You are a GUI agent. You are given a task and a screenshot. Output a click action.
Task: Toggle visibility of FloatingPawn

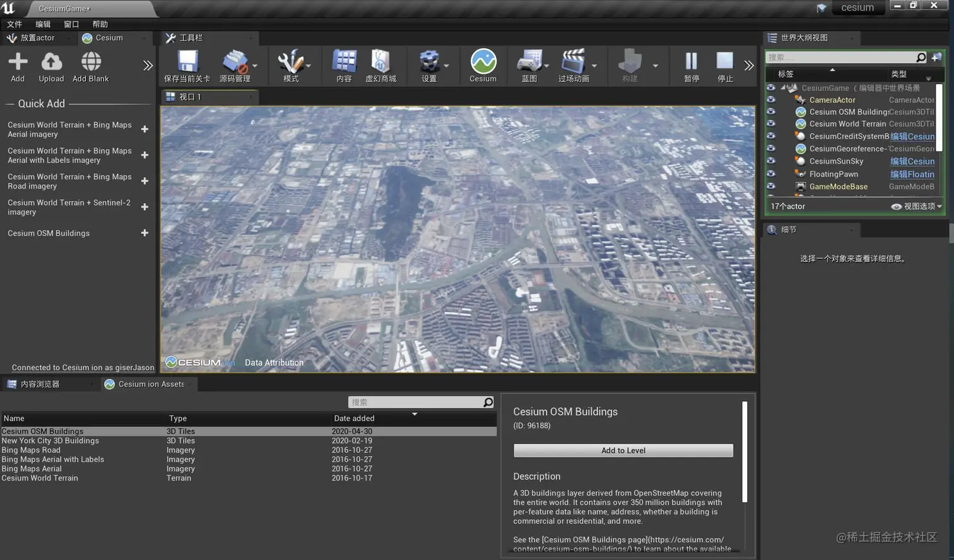coord(771,173)
